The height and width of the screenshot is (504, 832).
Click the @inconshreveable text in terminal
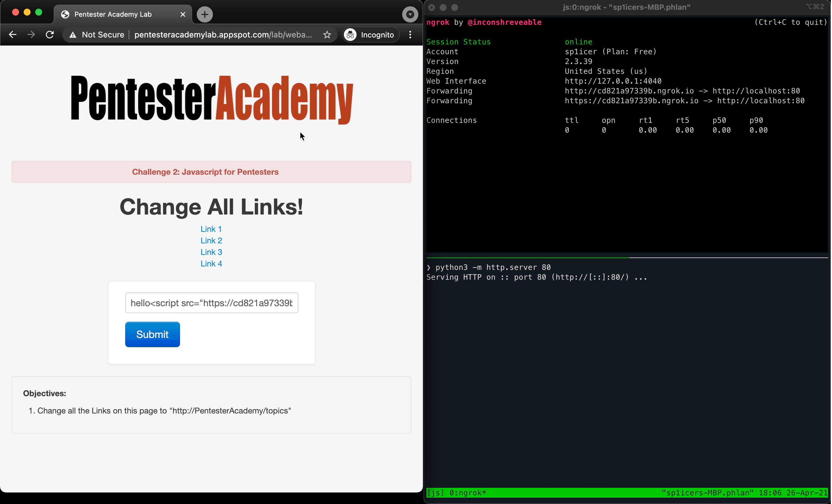click(x=505, y=22)
